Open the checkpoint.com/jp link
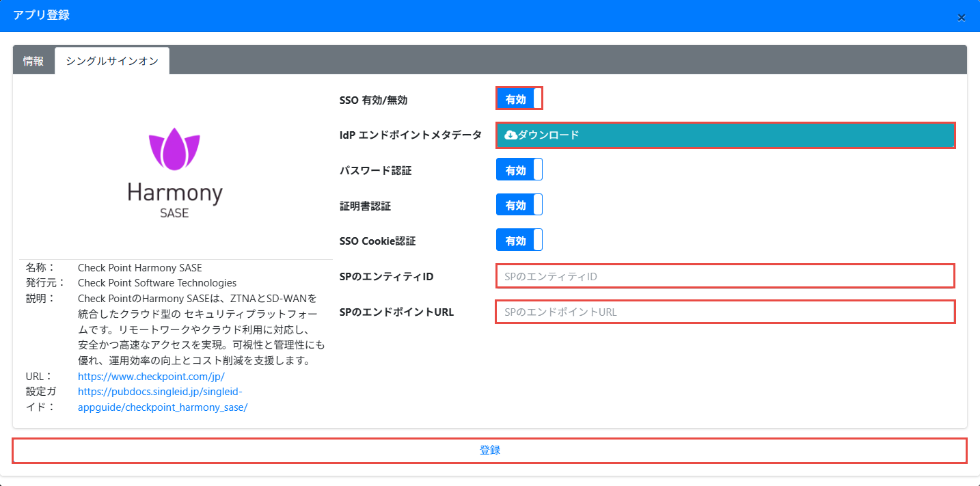This screenshot has width=980, height=486. coord(151,377)
